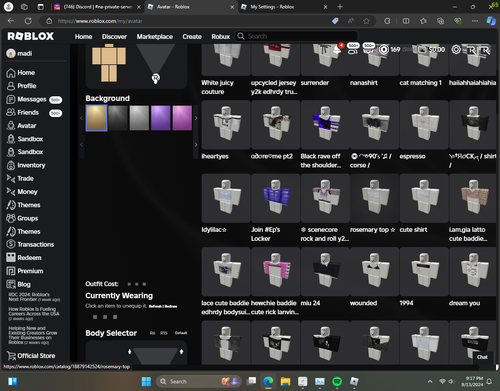Choose the purple background swatch

(161, 118)
